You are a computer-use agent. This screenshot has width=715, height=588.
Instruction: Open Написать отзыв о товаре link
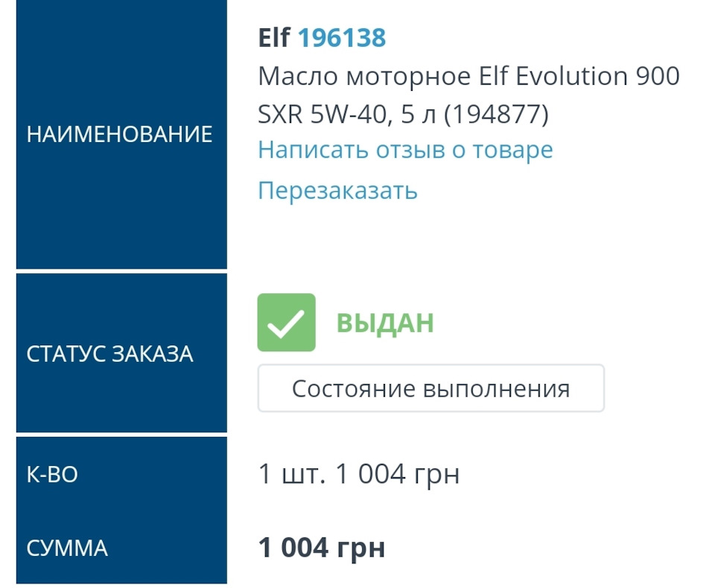[x=404, y=150]
